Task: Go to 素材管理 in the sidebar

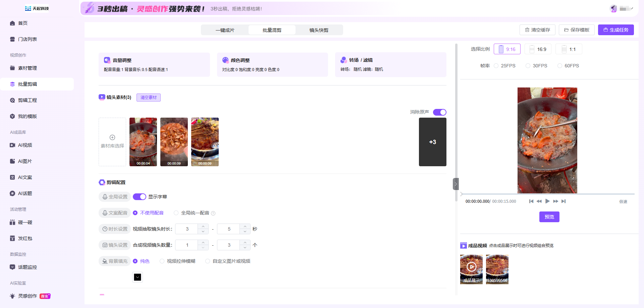Action: [28, 68]
